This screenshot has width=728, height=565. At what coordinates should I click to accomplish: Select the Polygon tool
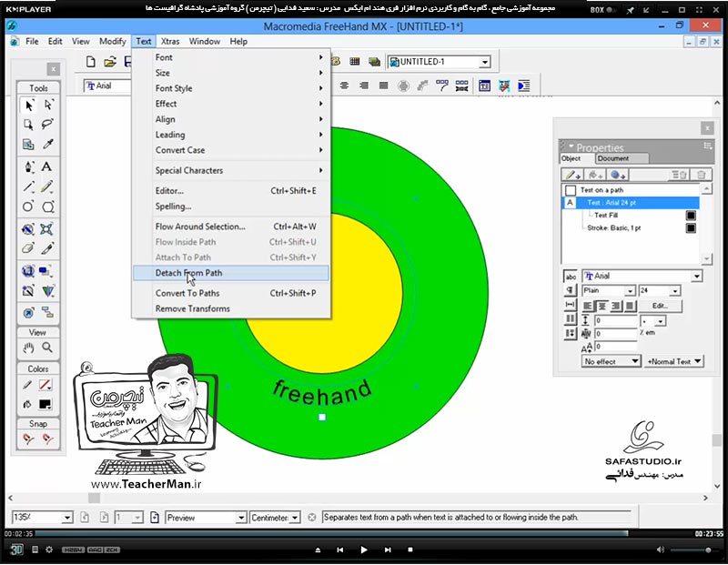click(48, 207)
